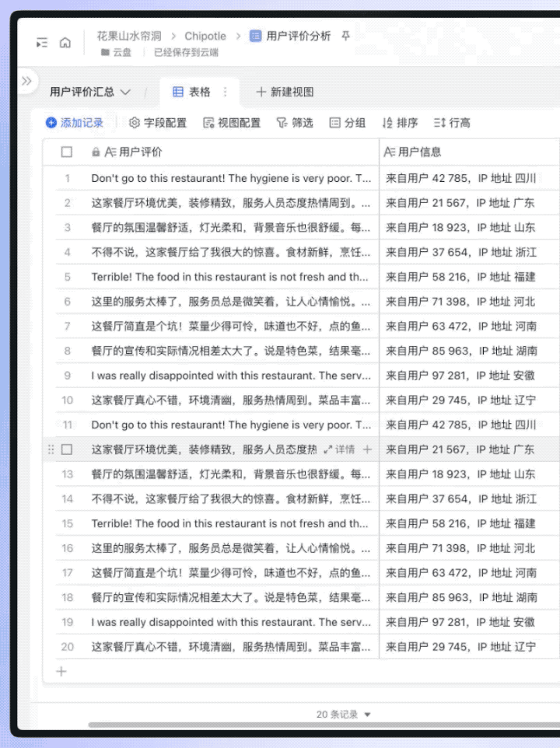
Task: Click the 云盘 folder icon
Action: tap(106, 52)
